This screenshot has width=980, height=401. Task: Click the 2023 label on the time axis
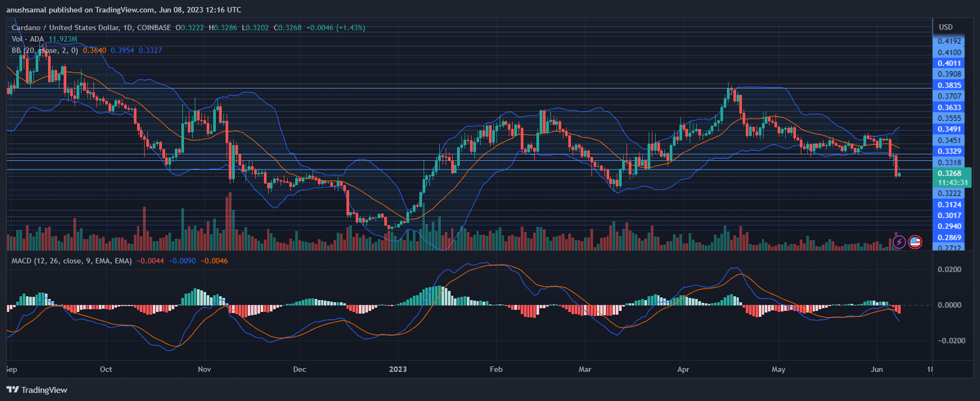tap(398, 369)
